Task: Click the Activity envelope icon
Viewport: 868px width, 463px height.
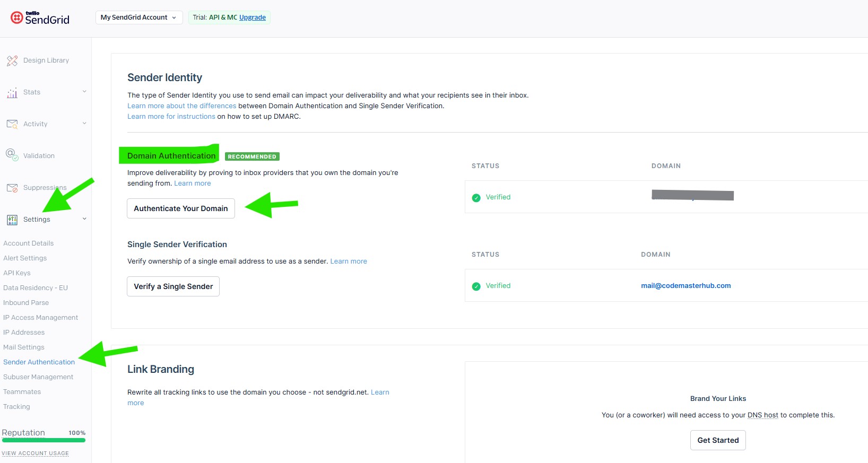Action: pyautogui.click(x=12, y=124)
